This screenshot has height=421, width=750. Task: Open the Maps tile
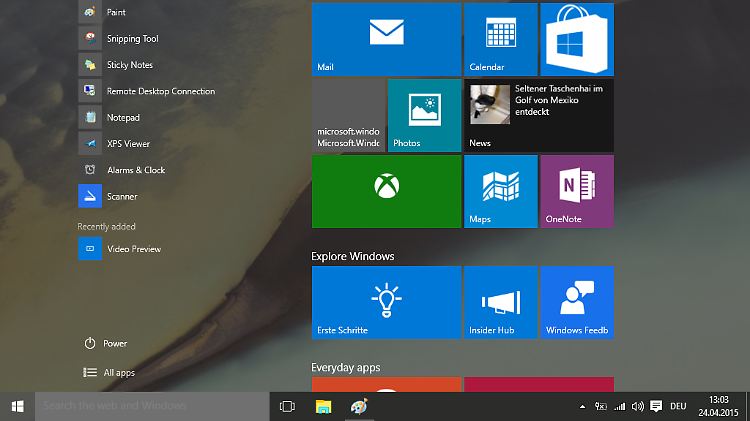pos(500,191)
